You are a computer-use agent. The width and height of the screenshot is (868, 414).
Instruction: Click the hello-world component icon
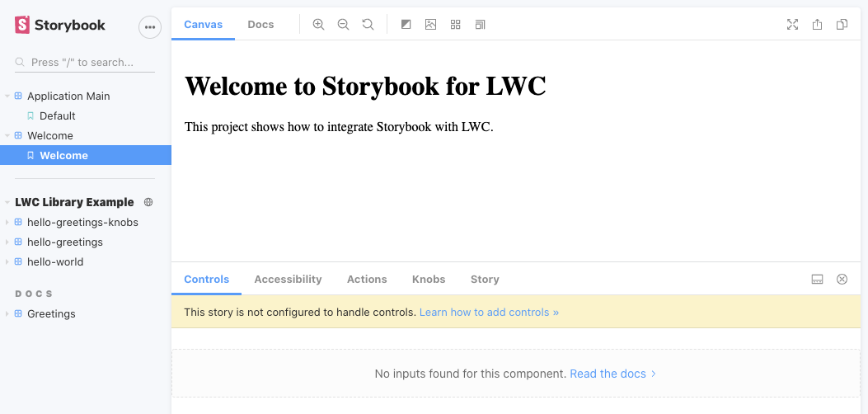17,261
